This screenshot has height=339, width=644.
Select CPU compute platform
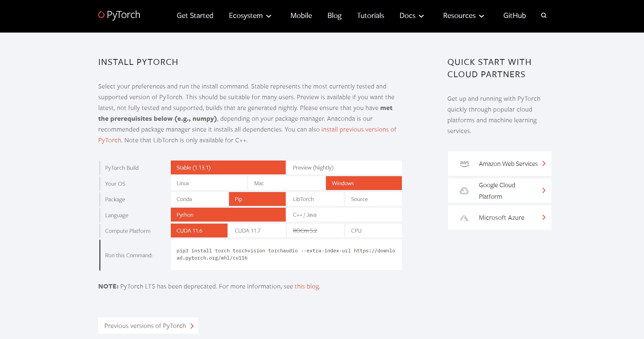pyautogui.click(x=373, y=231)
